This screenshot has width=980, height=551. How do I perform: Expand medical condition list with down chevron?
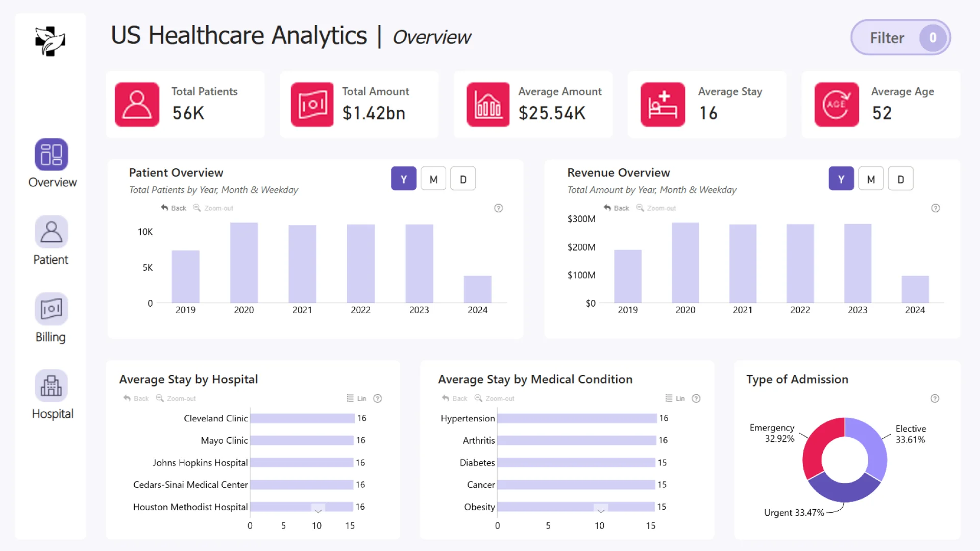pyautogui.click(x=601, y=510)
